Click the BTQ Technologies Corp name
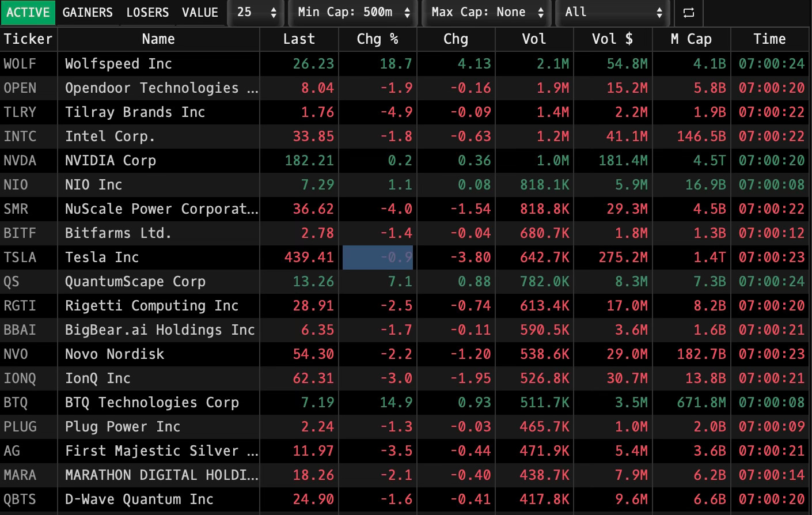This screenshot has height=515, width=812. [151, 403]
